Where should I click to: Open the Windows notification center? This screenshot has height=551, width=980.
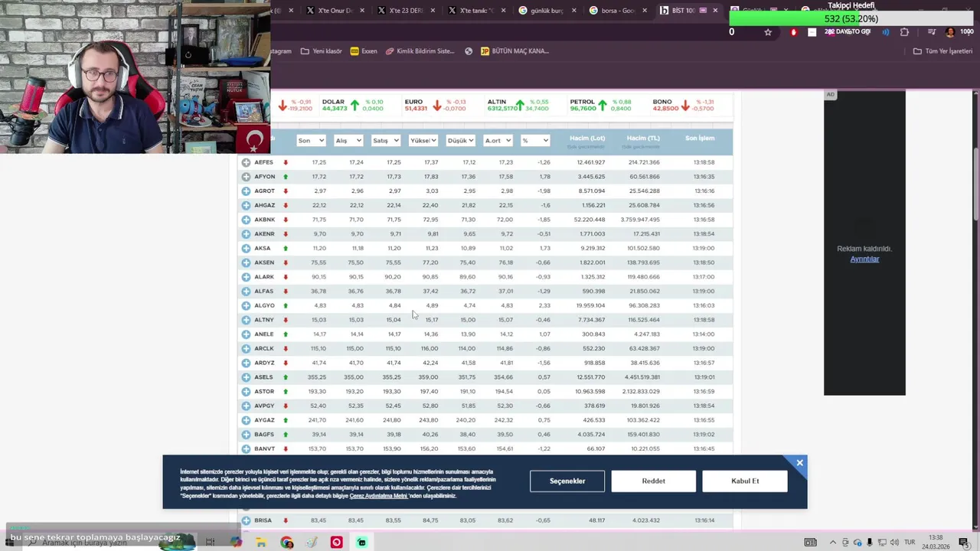click(x=964, y=543)
